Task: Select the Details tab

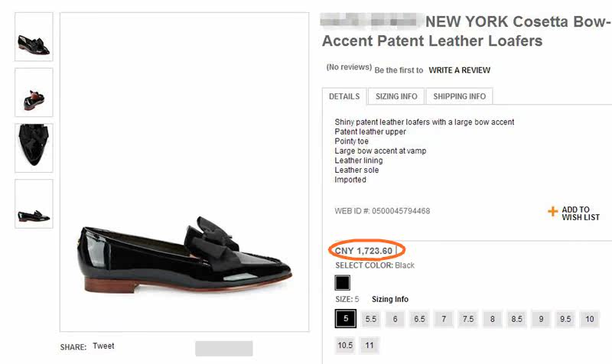Action: coord(344,96)
